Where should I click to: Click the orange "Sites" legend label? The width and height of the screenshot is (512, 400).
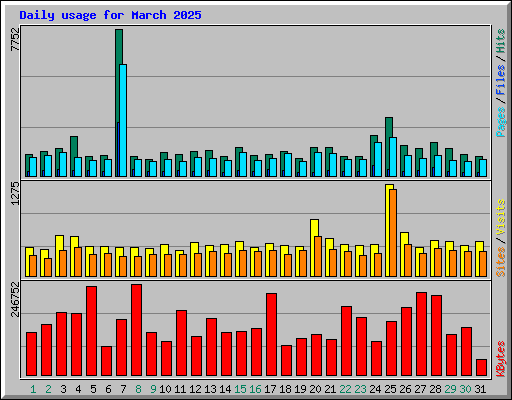(500, 262)
